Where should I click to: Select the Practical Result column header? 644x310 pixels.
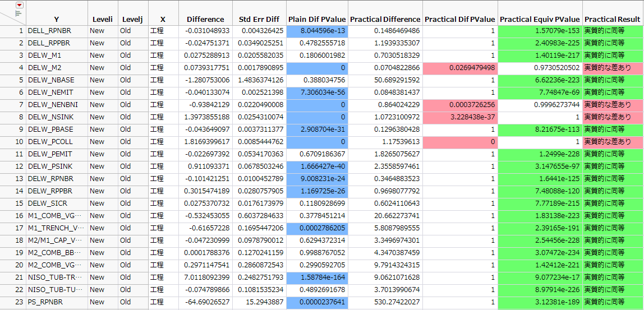[612, 19]
